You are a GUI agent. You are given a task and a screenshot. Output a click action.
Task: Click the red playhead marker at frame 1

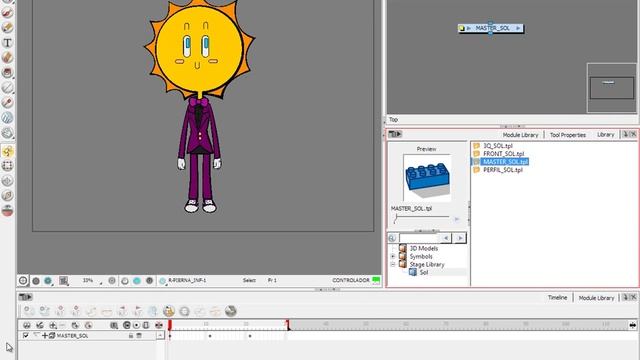click(170, 325)
